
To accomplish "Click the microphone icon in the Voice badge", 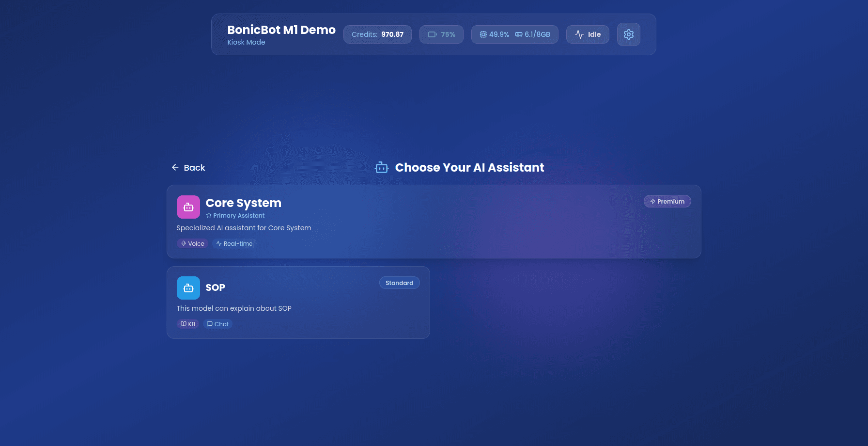I will tap(183, 243).
